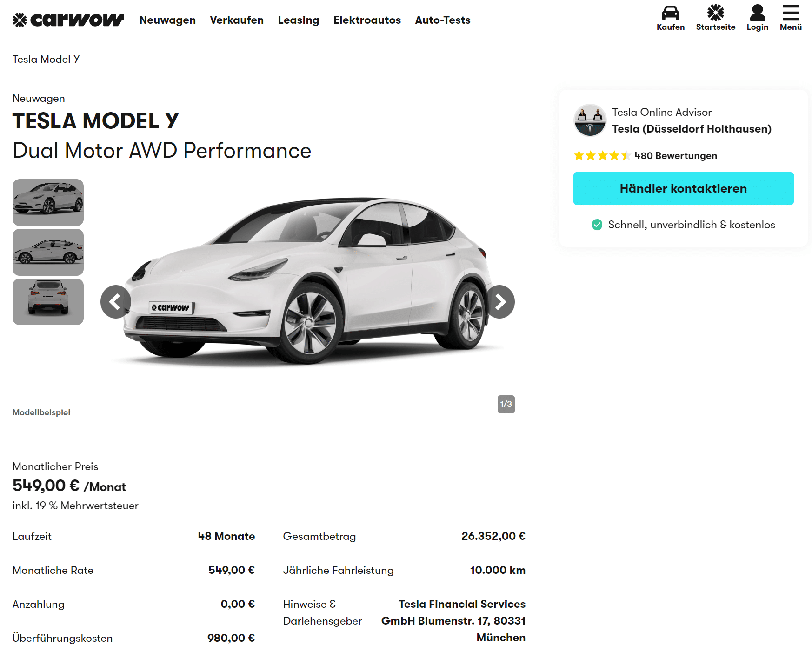Click the 549,00 € /Monat price
The height and width of the screenshot is (652, 812).
coord(69,486)
